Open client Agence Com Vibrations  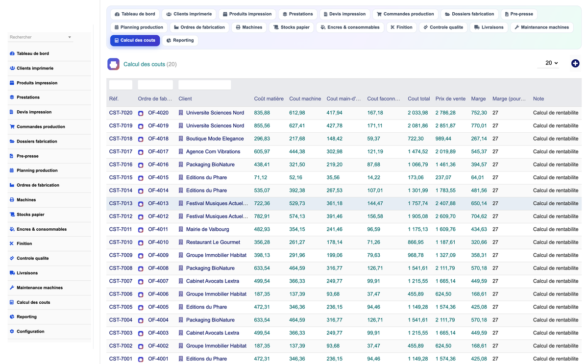point(213,152)
